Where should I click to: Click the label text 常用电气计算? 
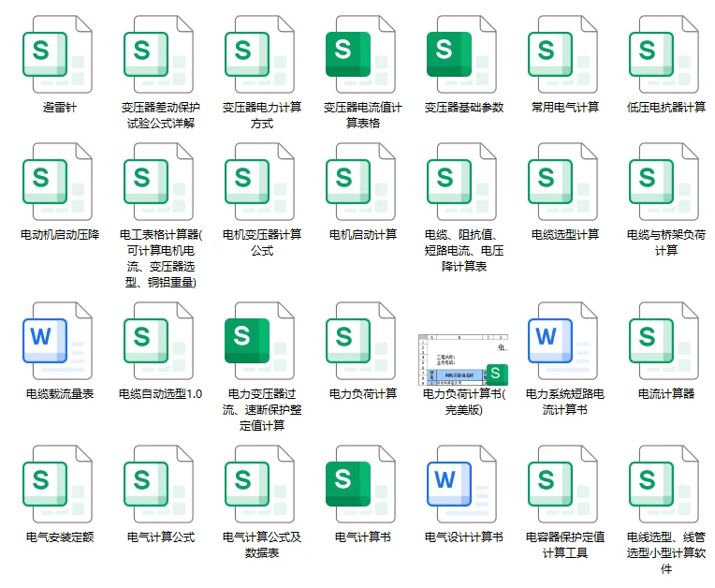[565, 108]
